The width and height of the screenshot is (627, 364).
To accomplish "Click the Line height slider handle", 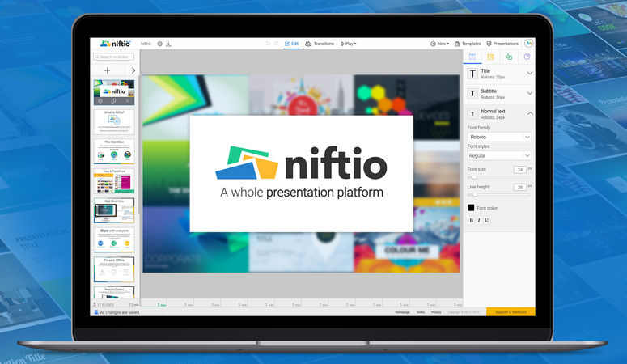I will 475,194.
